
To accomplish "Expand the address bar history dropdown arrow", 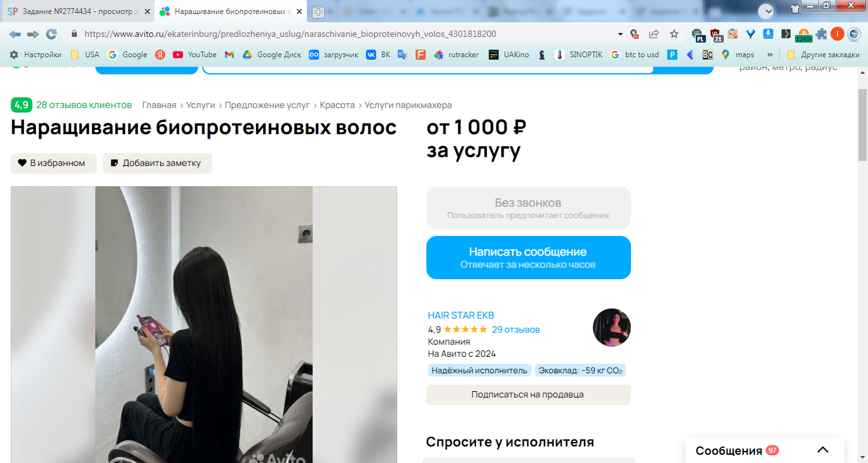I will (x=620, y=34).
